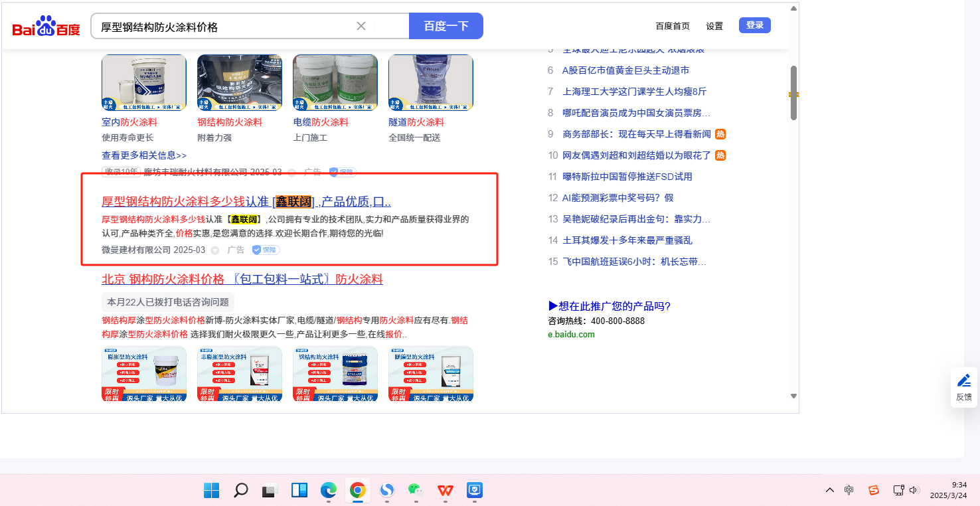Go to 百度首页
Viewport: 980px width, 506px height.
(673, 26)
